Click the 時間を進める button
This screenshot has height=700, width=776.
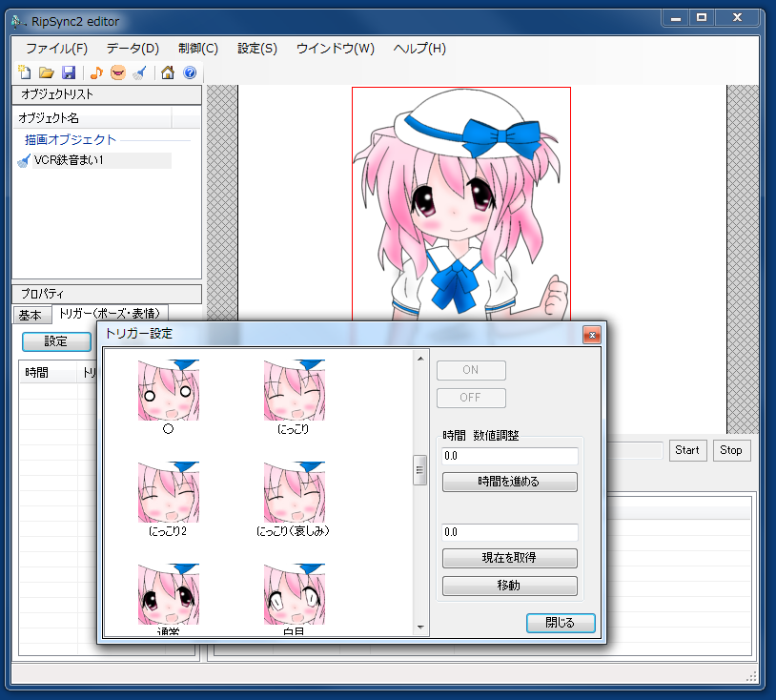[x=509, y=482]
